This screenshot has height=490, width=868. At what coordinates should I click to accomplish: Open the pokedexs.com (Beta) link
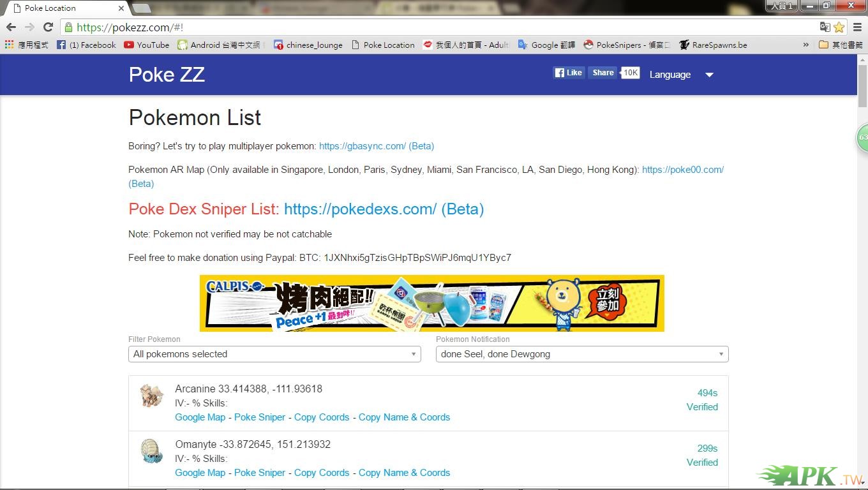384,209
